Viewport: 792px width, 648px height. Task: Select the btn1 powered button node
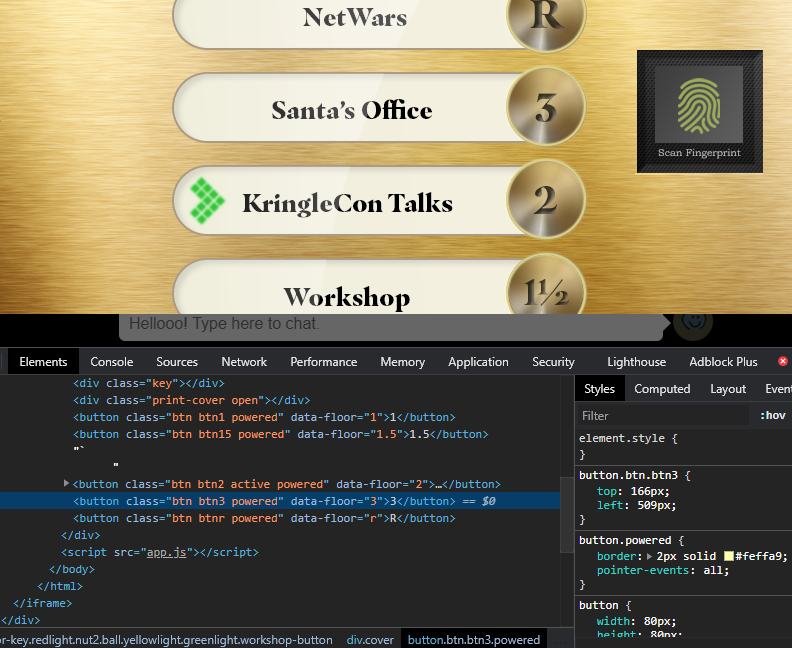point(264,417)
